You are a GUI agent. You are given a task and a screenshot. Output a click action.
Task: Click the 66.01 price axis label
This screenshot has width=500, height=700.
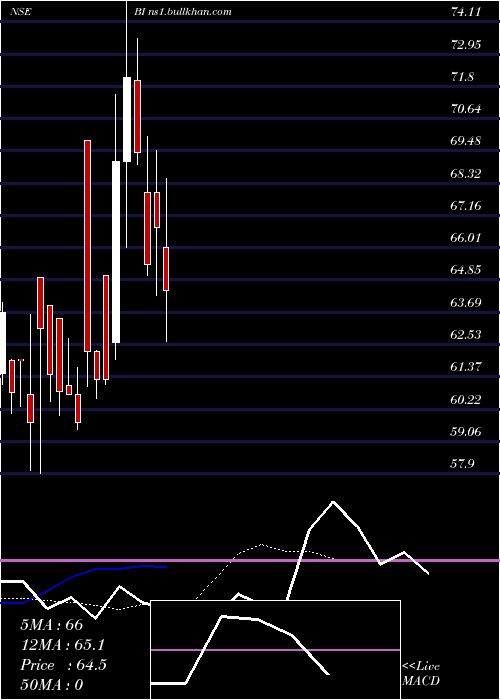[x=466, y=238]
